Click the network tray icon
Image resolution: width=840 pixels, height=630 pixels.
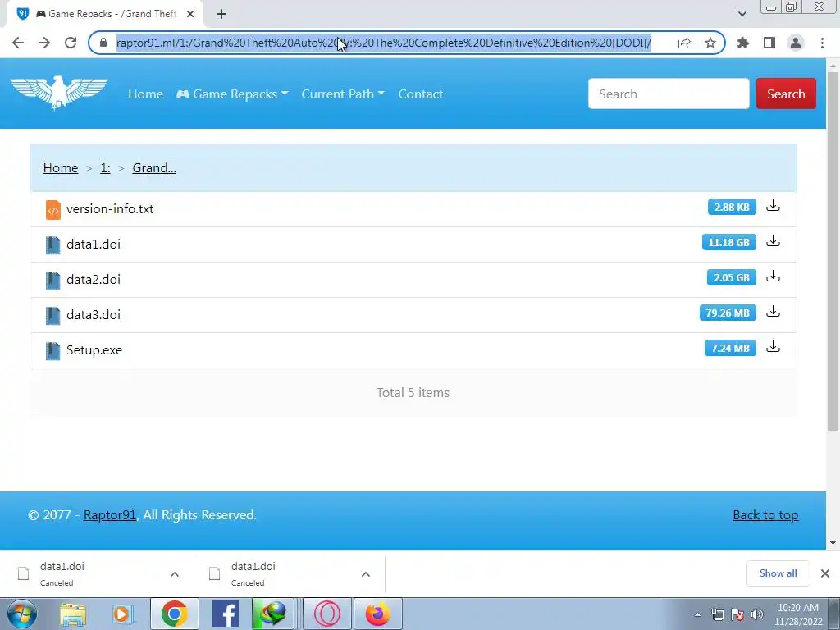point(717,614)
